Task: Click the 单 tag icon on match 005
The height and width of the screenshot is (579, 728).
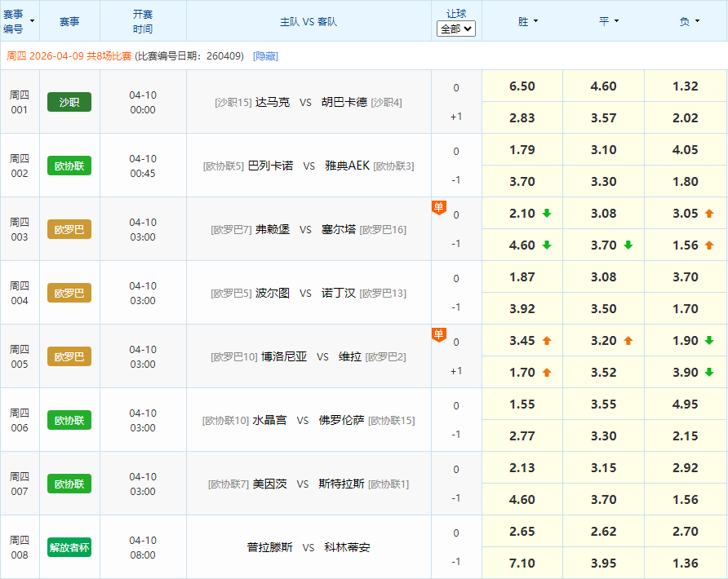Action: (x=439, y=334)
